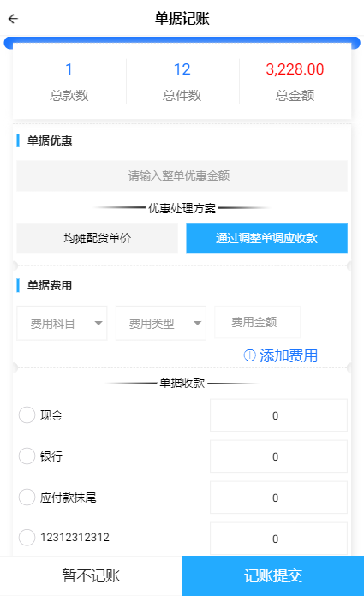Click the 添加费用 link
This screenshot has width=364, height=596.
pos(281,355)
